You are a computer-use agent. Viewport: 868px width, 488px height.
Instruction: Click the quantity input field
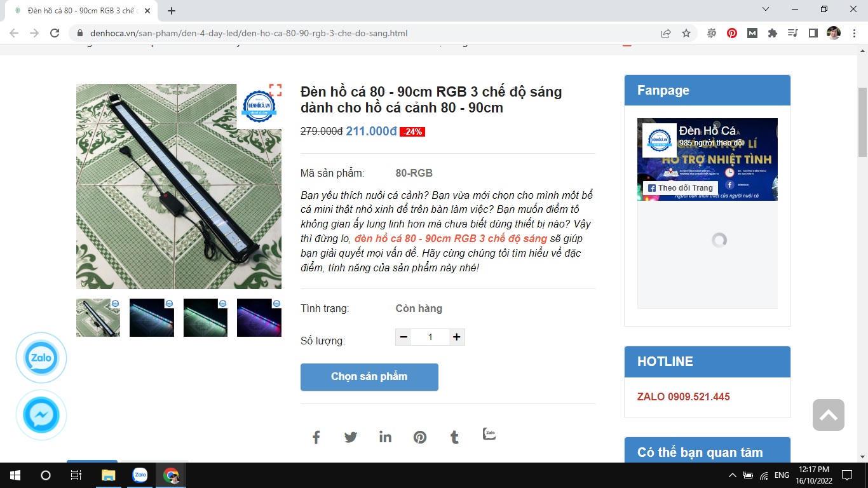tap(430, 337)
